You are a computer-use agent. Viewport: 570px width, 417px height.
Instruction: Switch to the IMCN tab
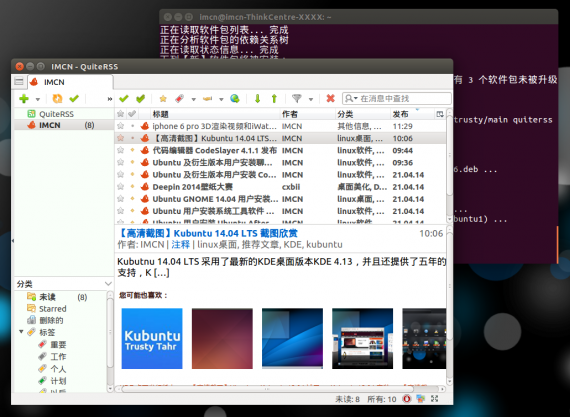tap(71, 82)
